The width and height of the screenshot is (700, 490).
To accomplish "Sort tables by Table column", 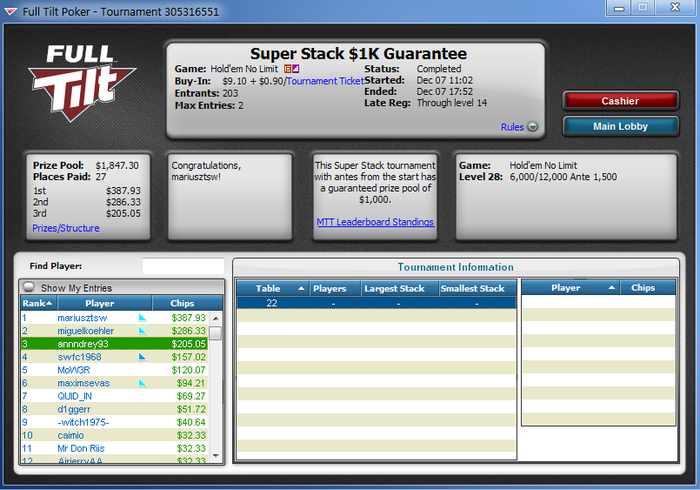I will click(x=272, y=289).
